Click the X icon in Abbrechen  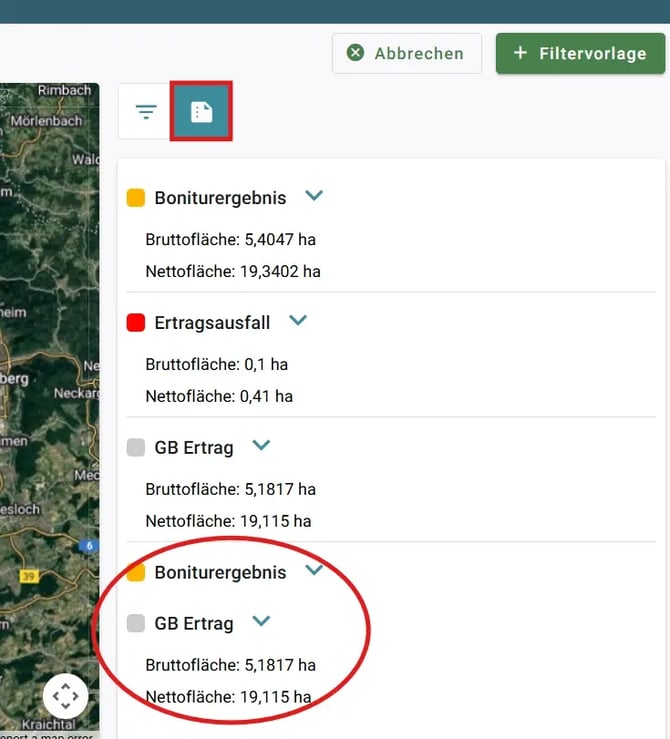tap(355, 52)
